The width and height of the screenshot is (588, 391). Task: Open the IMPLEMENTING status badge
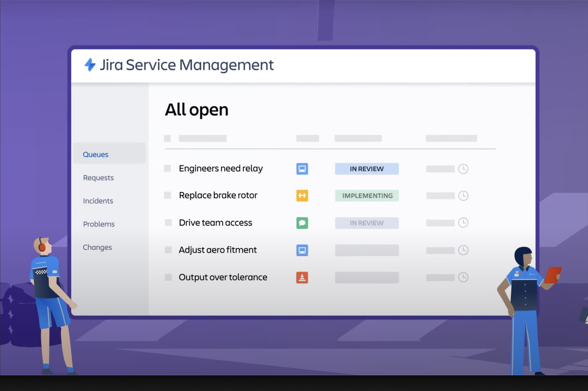click(x=367, y=196)
